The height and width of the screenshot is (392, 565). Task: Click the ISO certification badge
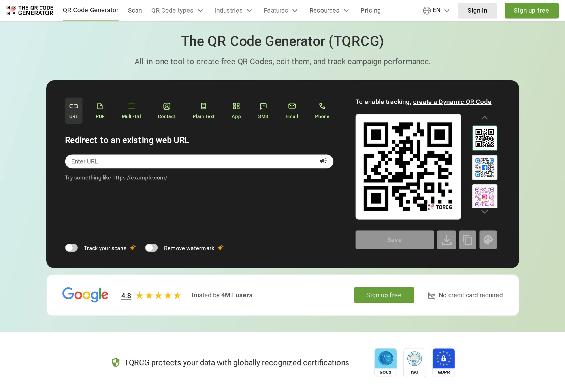pyautogui.click(x=414, y=362)
